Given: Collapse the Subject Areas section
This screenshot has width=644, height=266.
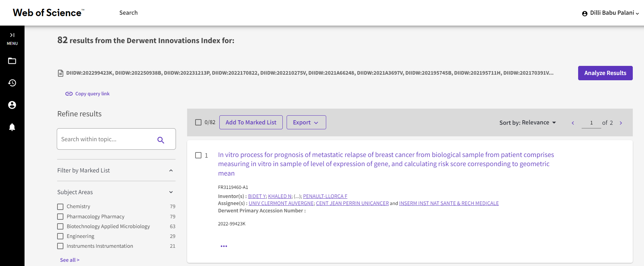Looking at the screenshot, I should [116, 192].
